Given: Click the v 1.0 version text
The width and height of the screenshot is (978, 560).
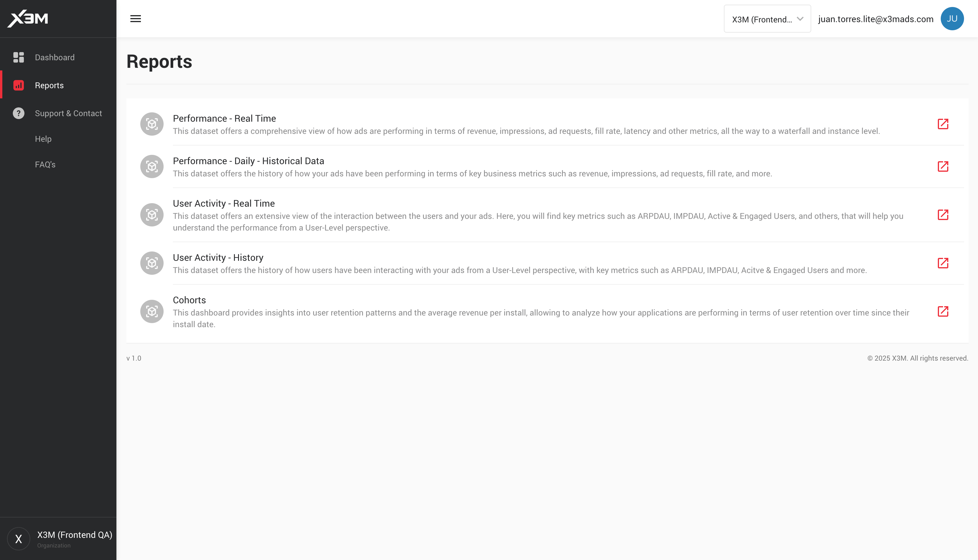Looking at the screenshot, I should pyautogui.click(x=134, y=358).
